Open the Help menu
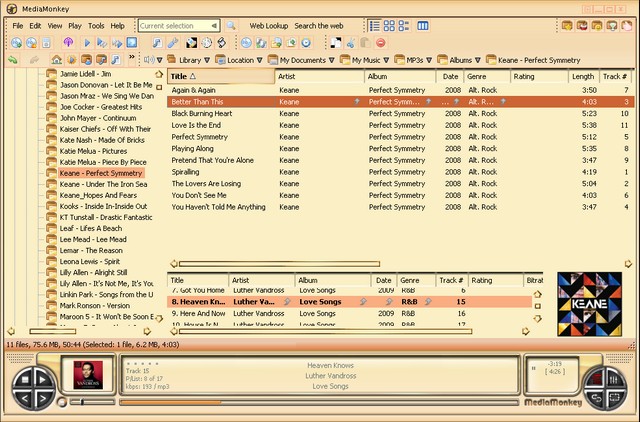This screenshot has width=640, height=422. [x=118, y=26]
